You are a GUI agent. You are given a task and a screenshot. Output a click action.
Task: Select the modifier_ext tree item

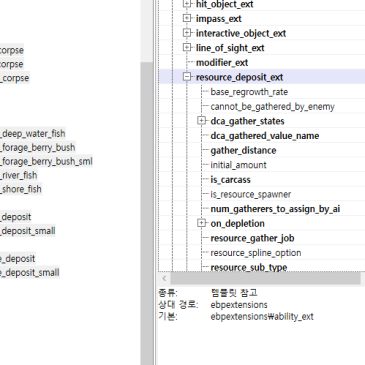(x=222, y=63)
